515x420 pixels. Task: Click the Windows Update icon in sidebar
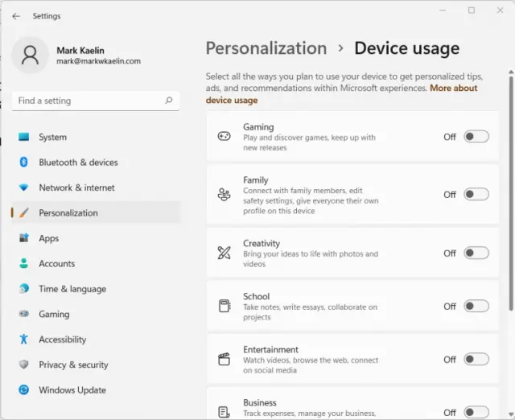click(23, 390)
